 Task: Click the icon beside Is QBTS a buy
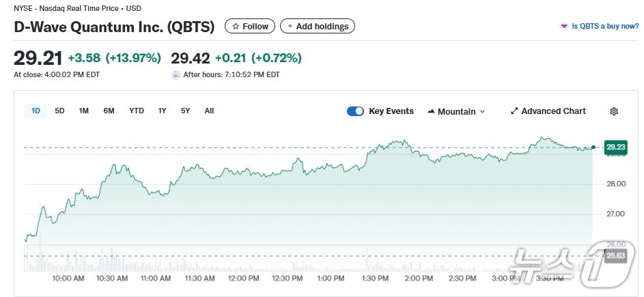click(x=563, y=27)
